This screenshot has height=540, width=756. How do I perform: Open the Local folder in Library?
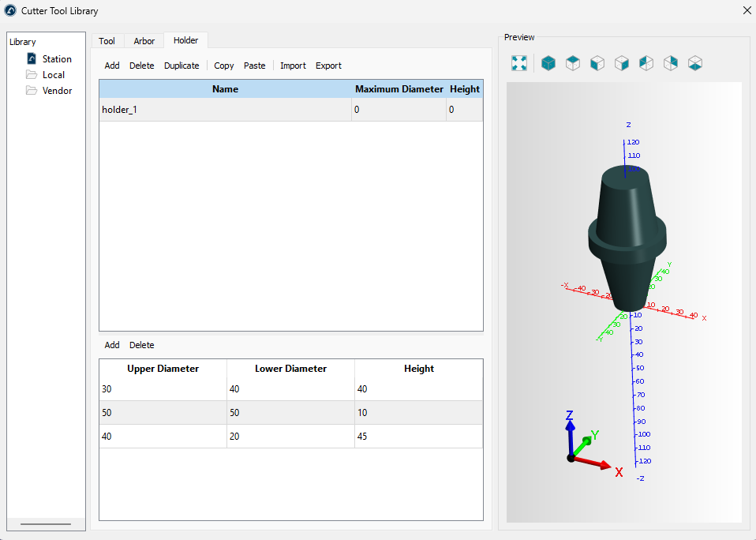tap(54, 75)
